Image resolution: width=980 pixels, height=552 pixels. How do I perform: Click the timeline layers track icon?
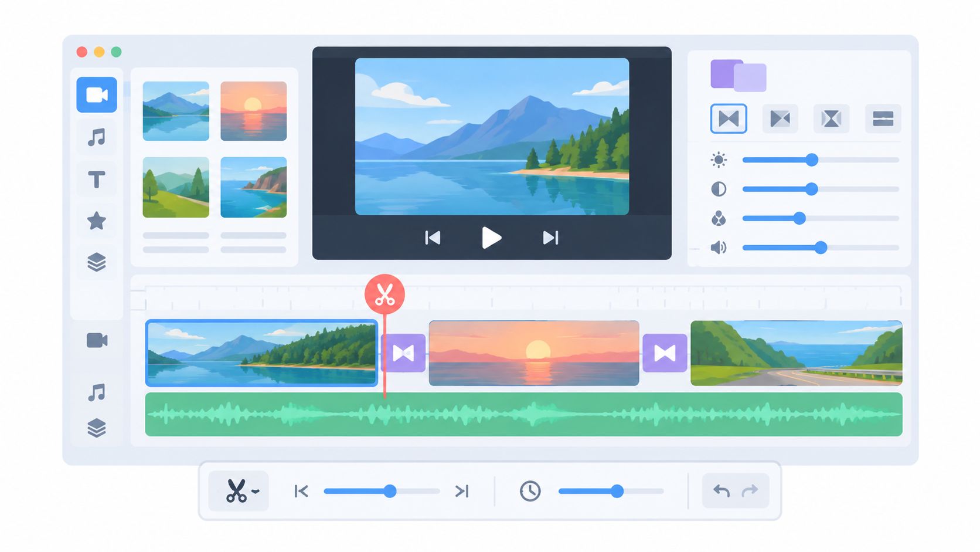coord(97,428)
